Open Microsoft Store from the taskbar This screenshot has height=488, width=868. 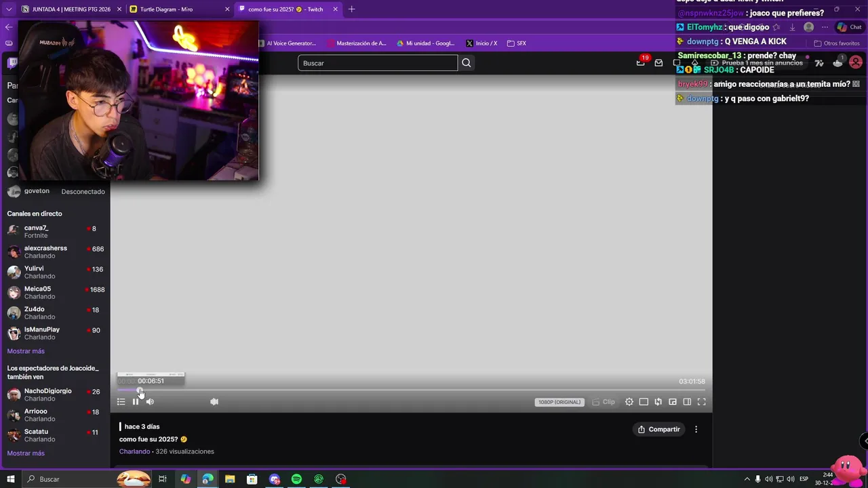tap(252, 479)
